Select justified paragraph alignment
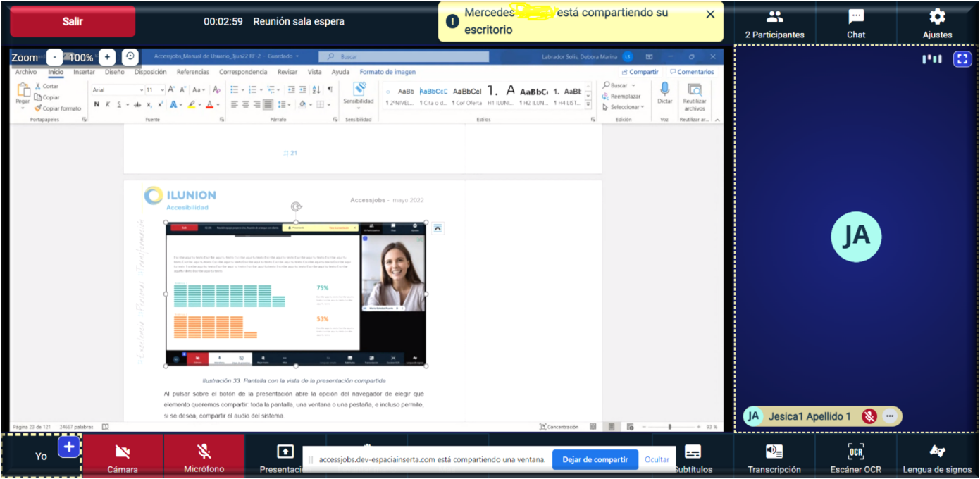 coord(268,104)
